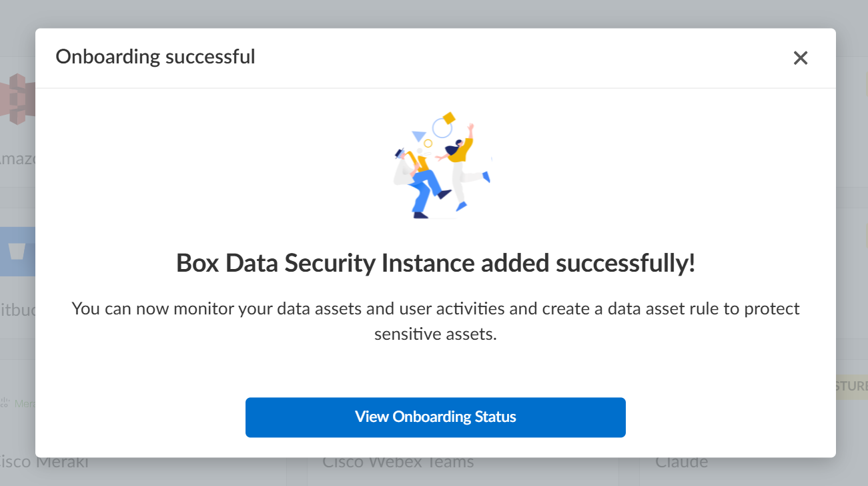The image size is (868, 486).
Task: Click the blue triangle in the illustration
Action: [418, 136]
